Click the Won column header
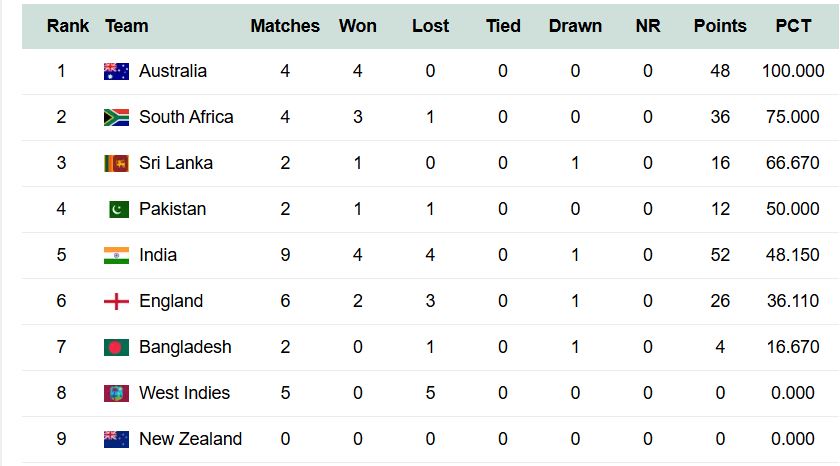840x466 pixels. point(358,25)
